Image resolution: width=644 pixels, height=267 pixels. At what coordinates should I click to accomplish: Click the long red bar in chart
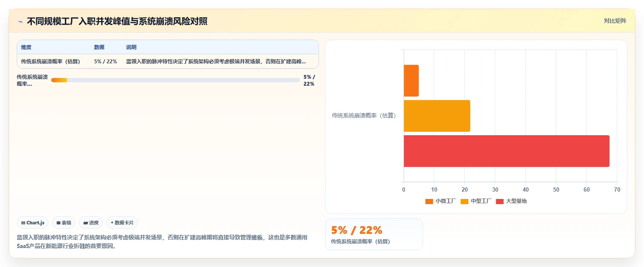coord(506,151)
